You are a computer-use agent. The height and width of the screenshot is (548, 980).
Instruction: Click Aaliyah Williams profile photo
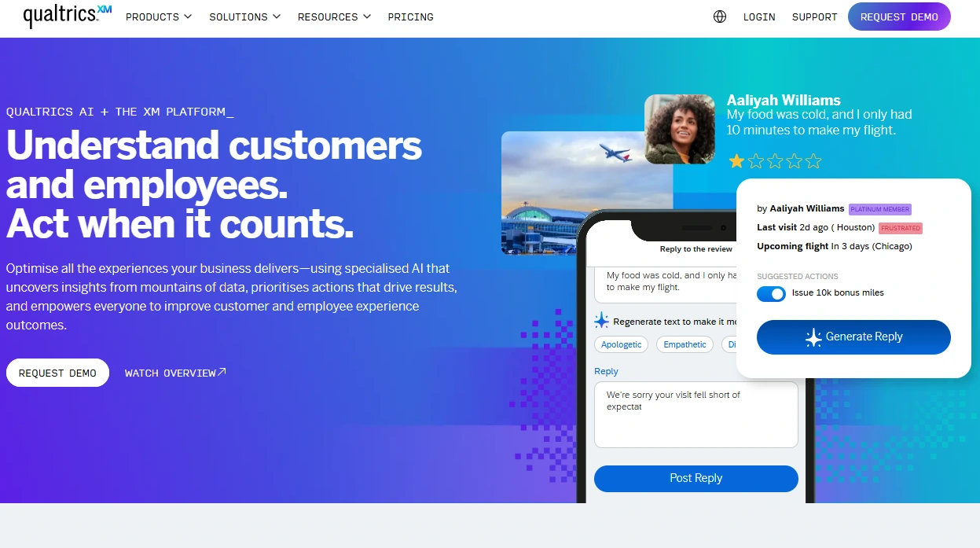(680, 129)
